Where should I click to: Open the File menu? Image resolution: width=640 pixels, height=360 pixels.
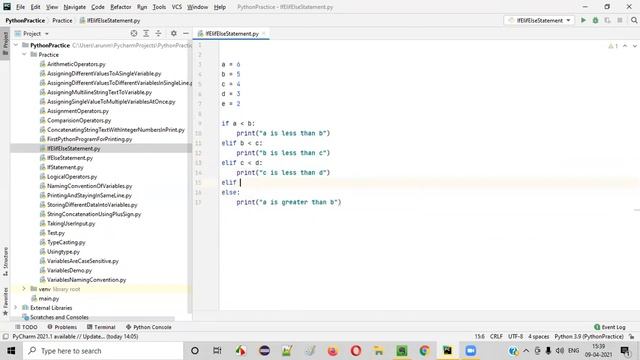pos(20,7)
